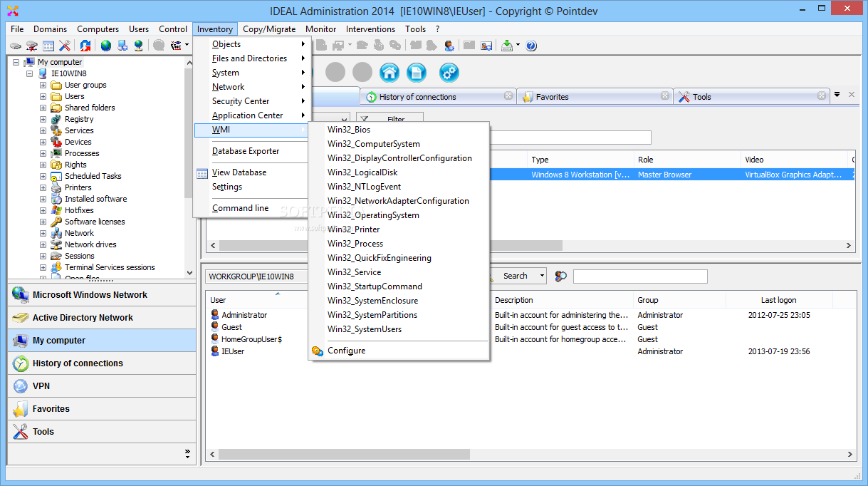Close the Tools tab
The width and height of the screenshot is (868, 486).
point(821,95)
